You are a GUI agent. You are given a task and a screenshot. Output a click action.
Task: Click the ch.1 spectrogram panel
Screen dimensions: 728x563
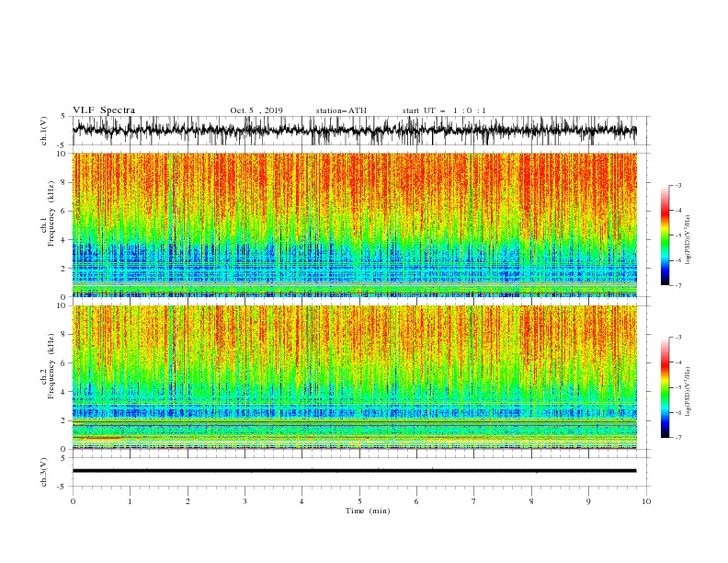click(x=355, y=224)
